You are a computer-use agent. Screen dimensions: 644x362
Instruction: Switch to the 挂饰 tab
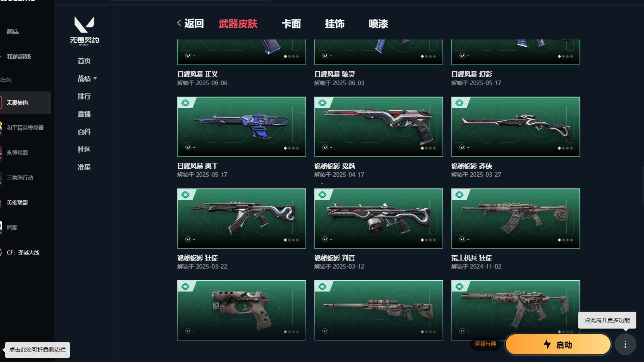[x=334, y=24]
